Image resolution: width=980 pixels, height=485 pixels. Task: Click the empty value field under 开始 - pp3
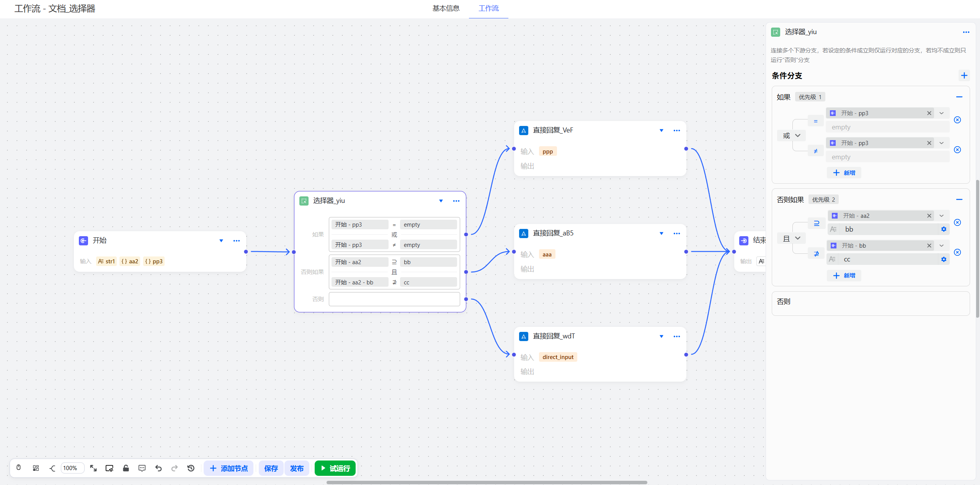click(887, 127)
